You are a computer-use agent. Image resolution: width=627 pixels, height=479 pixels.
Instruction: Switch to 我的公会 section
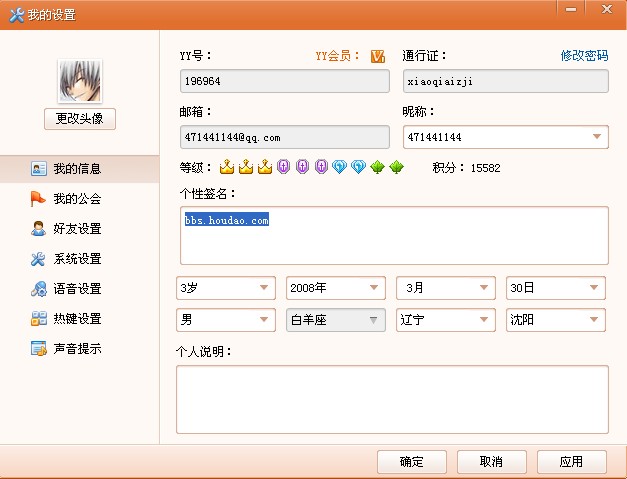point(80,199)
